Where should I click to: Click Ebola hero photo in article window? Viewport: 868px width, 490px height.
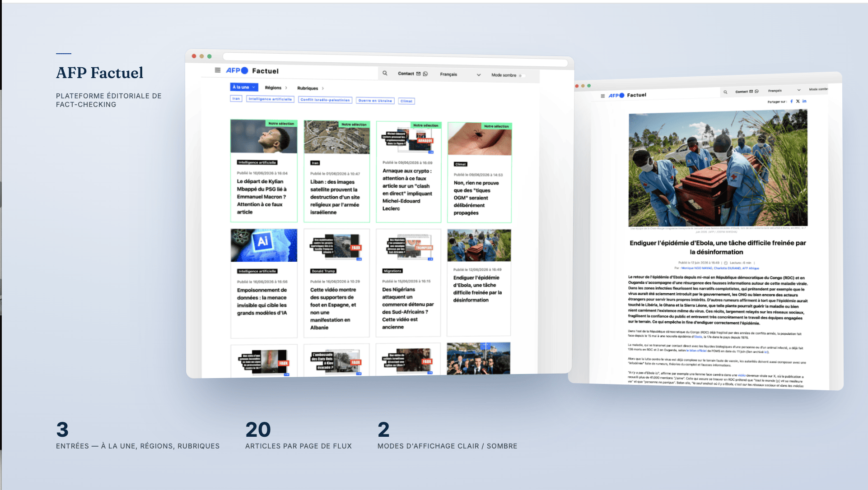[718, 168]
